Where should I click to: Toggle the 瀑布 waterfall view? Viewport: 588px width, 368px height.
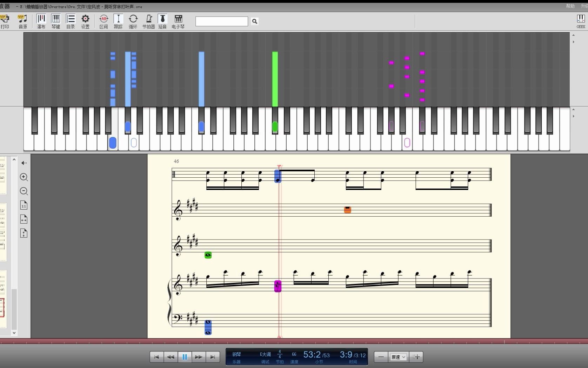click(41, 21)
